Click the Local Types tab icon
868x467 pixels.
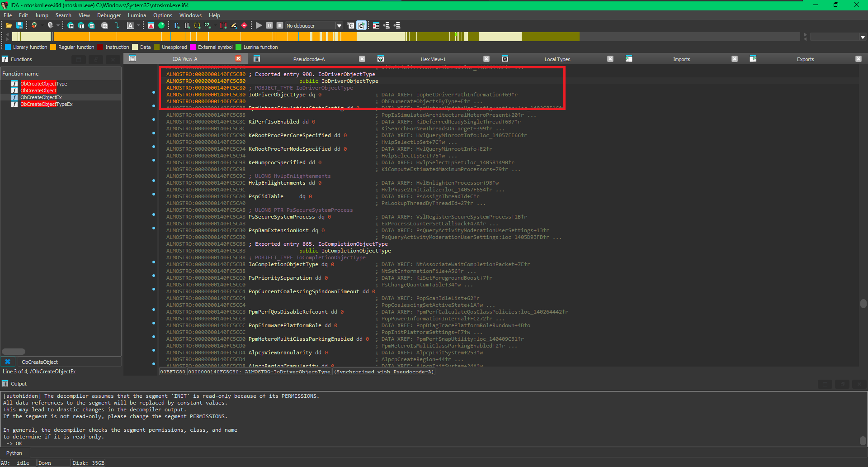(505, 59)
